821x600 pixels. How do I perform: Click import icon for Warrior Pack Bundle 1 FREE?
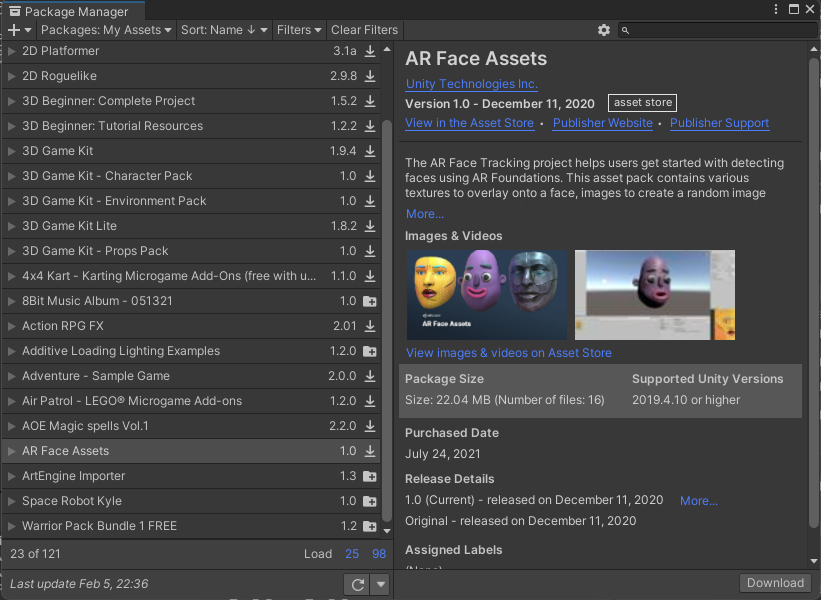point(370,526)
